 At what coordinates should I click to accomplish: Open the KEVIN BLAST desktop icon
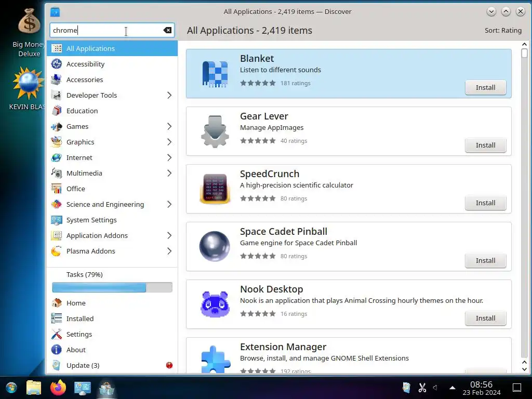coord(27,89)
